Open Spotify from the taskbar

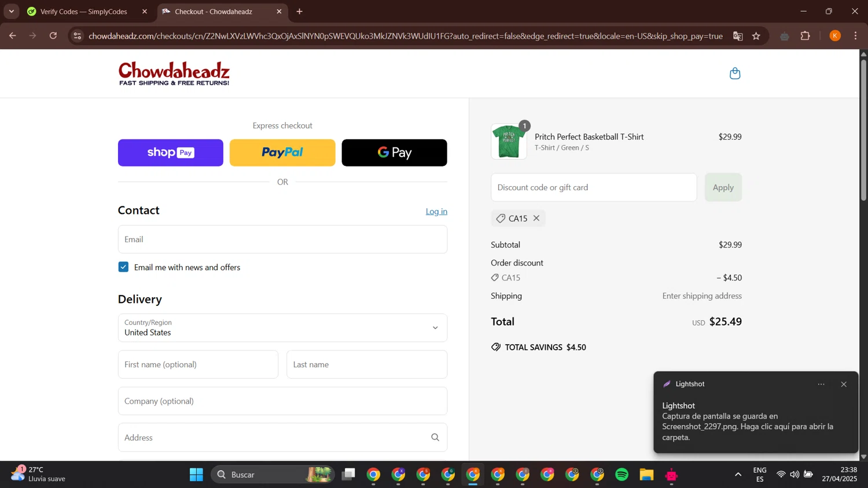622,475
